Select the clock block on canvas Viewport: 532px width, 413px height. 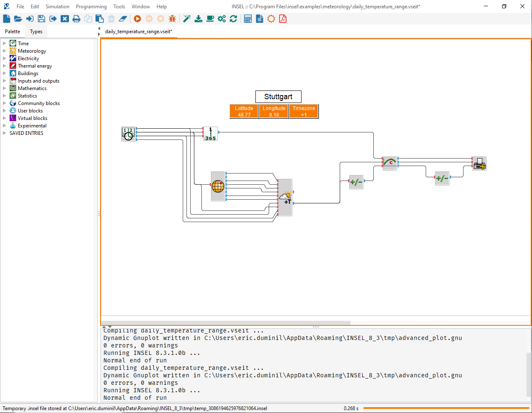pos(128,134)
